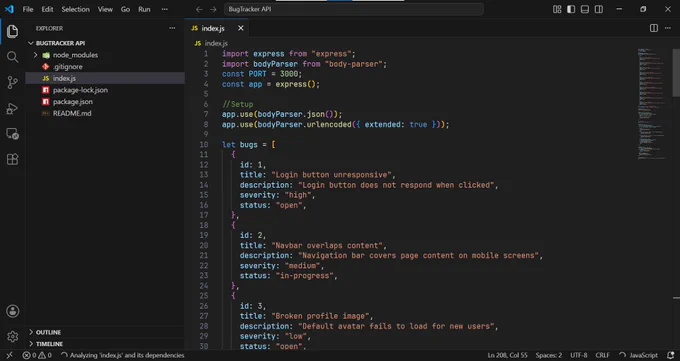Open the Extensions view
Viewport: 680px width, 361px height.
point(13,159)
